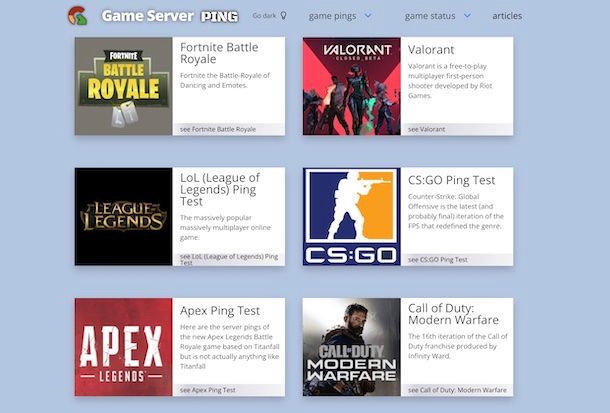This screenshot has width=610, height=413.
Task: Click the Game Server PING site title
Action: tap(170, 16)
